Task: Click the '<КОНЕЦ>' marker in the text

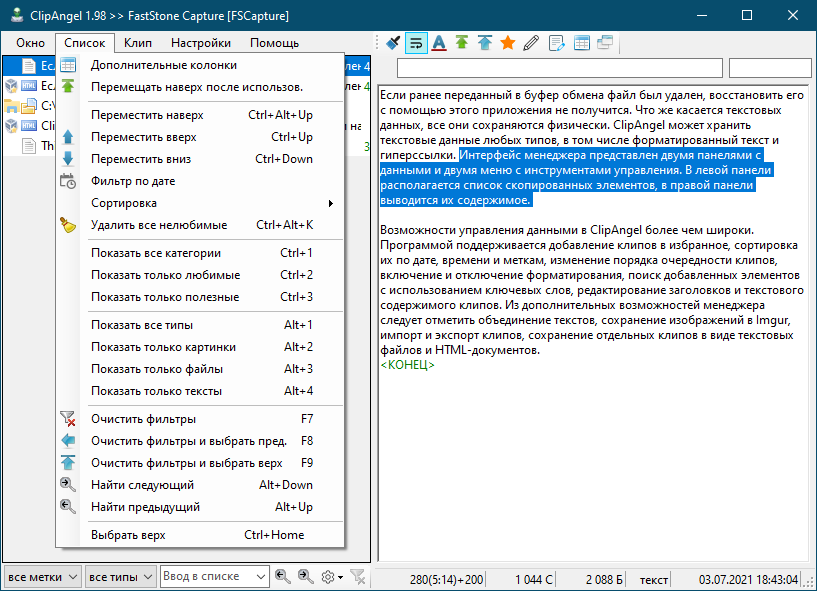Action: coord(407,365)
